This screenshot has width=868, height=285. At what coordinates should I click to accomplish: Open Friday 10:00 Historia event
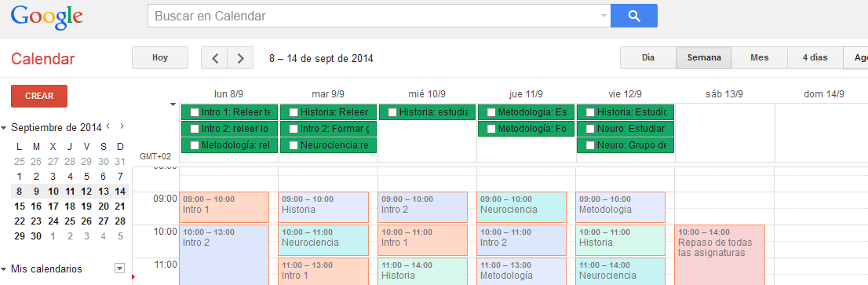click(x=620, y=240)
